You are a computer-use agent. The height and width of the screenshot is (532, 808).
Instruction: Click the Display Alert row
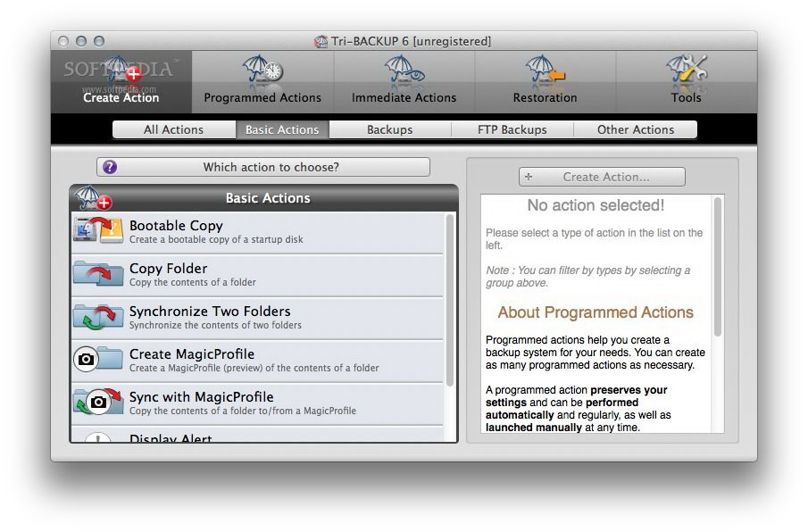[x=257, y=435]
